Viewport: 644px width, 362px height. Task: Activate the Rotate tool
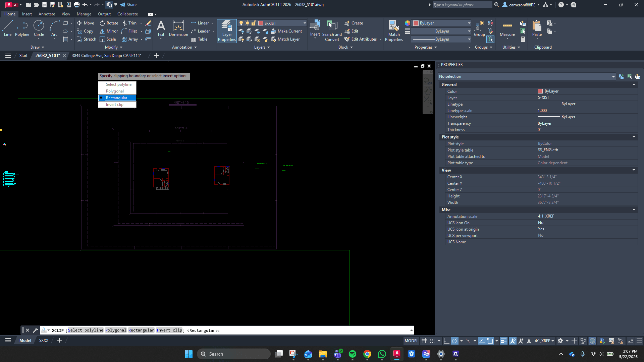click(109, 23)
